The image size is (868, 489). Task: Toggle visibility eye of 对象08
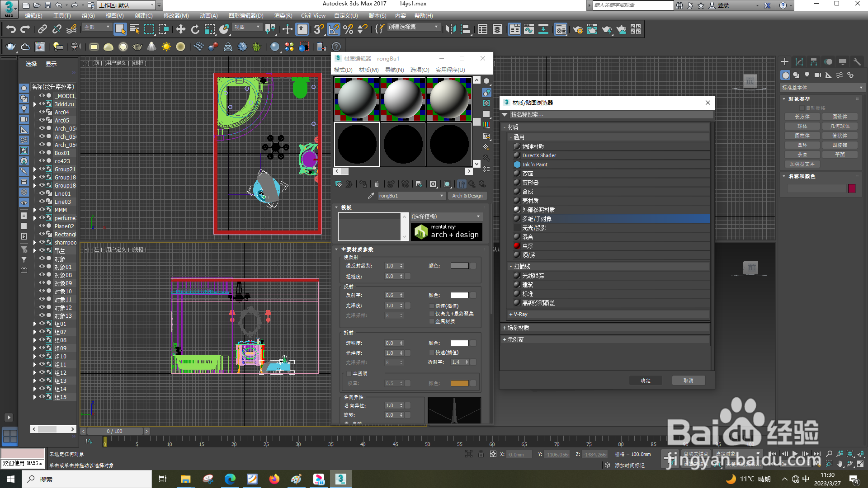[42, 275]
